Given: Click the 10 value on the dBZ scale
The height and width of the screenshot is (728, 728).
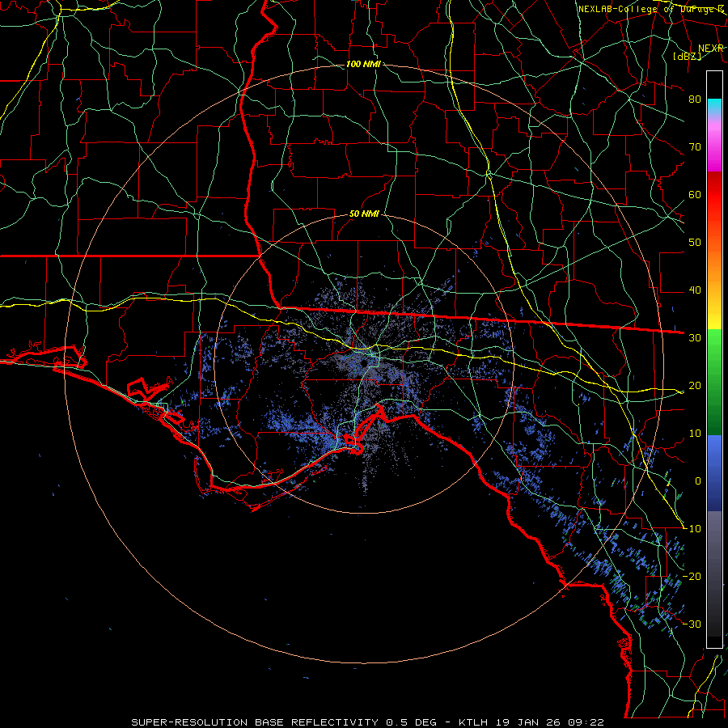Looking at the screenshot, I should (x=695, y=434).
